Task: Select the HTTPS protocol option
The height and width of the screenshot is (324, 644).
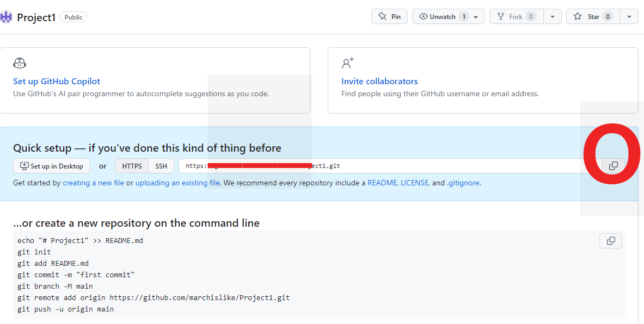Action: [x=132, y=166]
